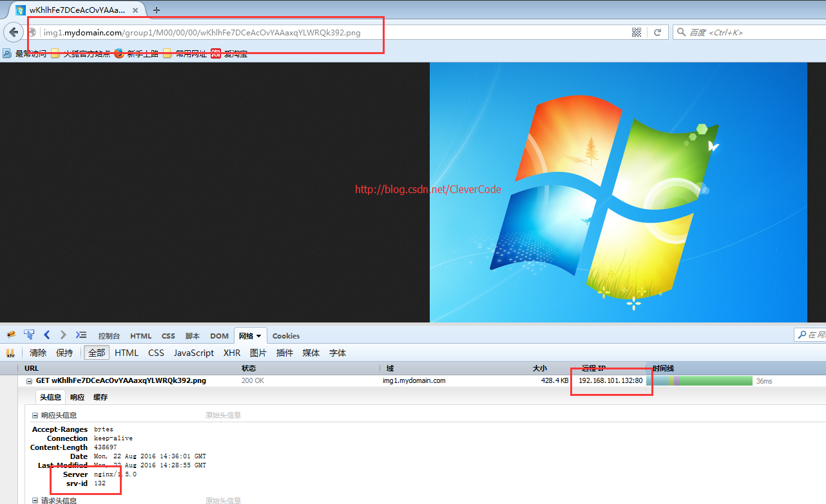Filter network requests by JavaScript
The image size is (826, 504).
point(194,353)
